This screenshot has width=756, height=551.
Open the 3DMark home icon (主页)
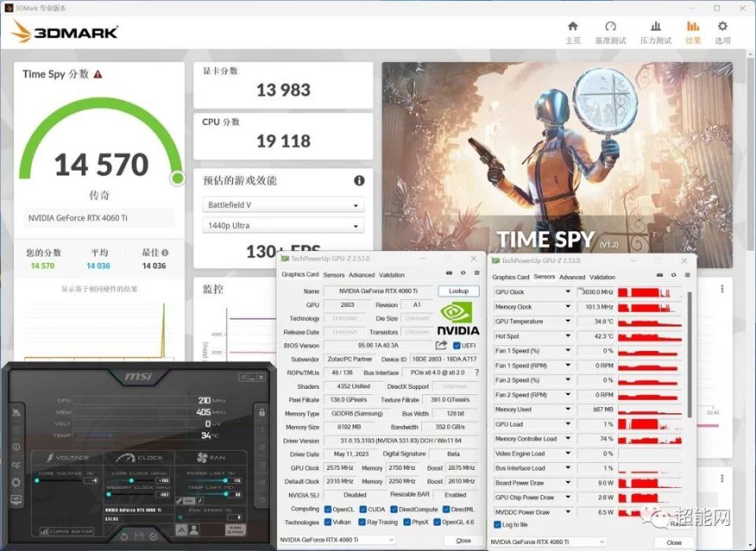[x=573, y=26]
